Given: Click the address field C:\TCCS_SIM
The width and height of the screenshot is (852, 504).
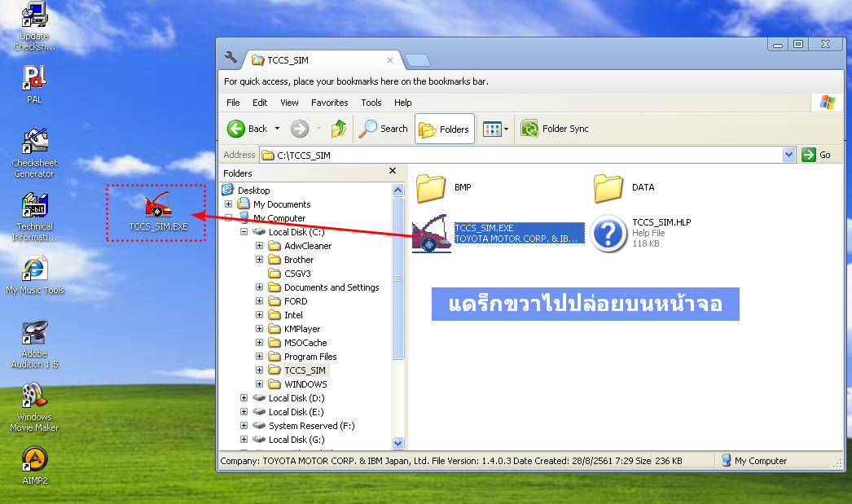Looking at the screenshot, I should coord(520,155).
